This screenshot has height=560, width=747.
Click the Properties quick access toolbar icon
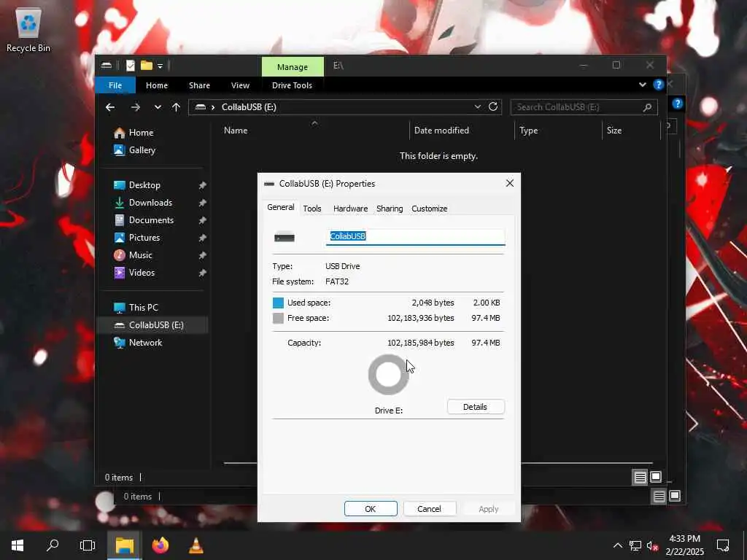(131, 66)
